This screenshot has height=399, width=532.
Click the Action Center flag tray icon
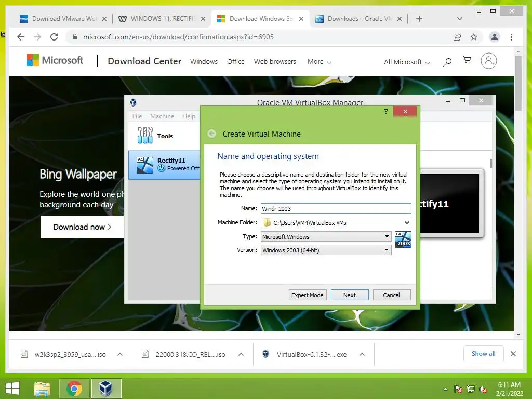(458, 389)
